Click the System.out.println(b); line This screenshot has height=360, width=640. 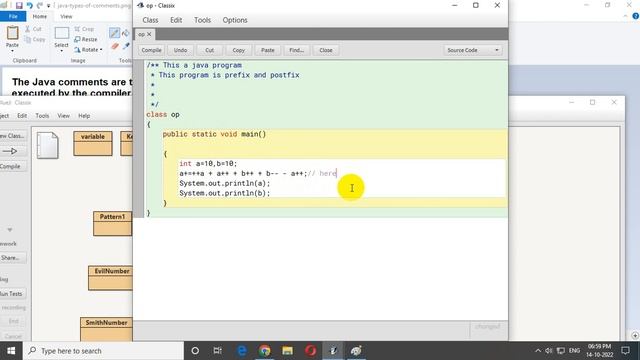224,193
